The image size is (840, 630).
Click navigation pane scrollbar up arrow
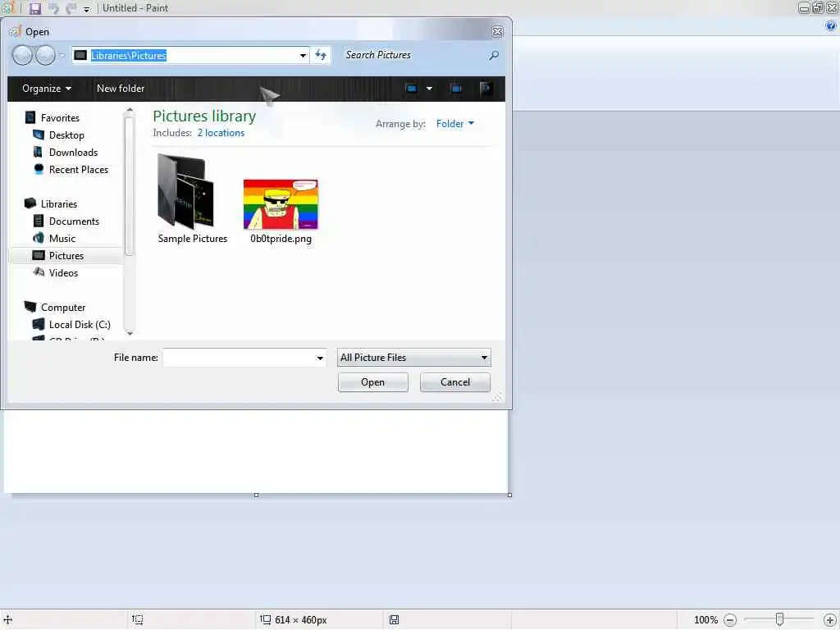pos(129,111)
